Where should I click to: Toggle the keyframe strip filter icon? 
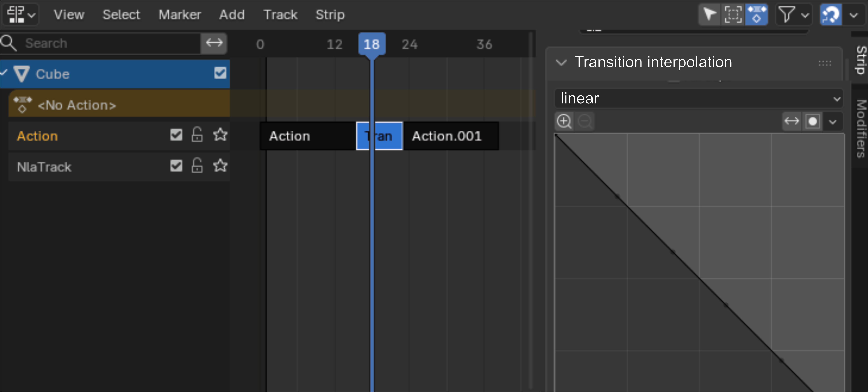point(757,14)
